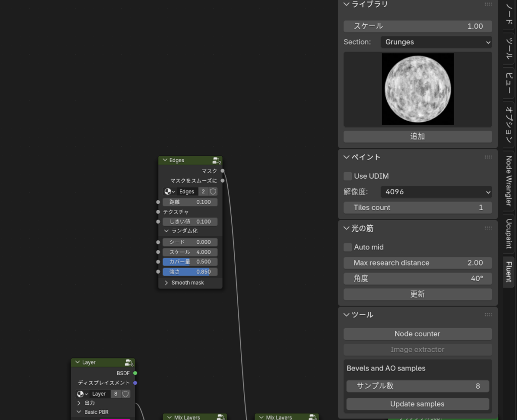Click the node group icon in Edges header
Screen dimensions: 517x420
point(216,161)
